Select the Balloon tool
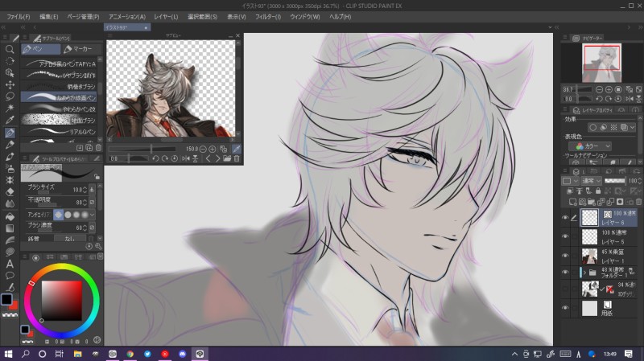This screenshot has height=361, width=644. pyautogui.click(x=10, y=275)
